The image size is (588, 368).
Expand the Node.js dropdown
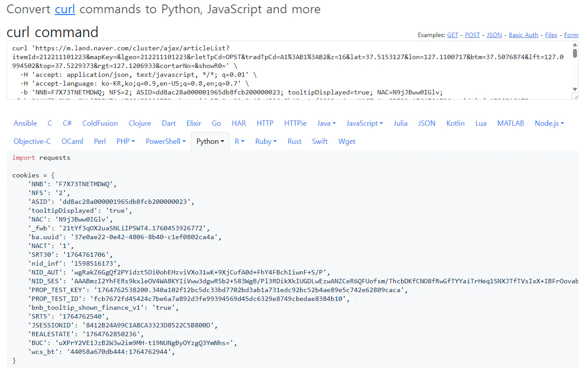point(549,123)
